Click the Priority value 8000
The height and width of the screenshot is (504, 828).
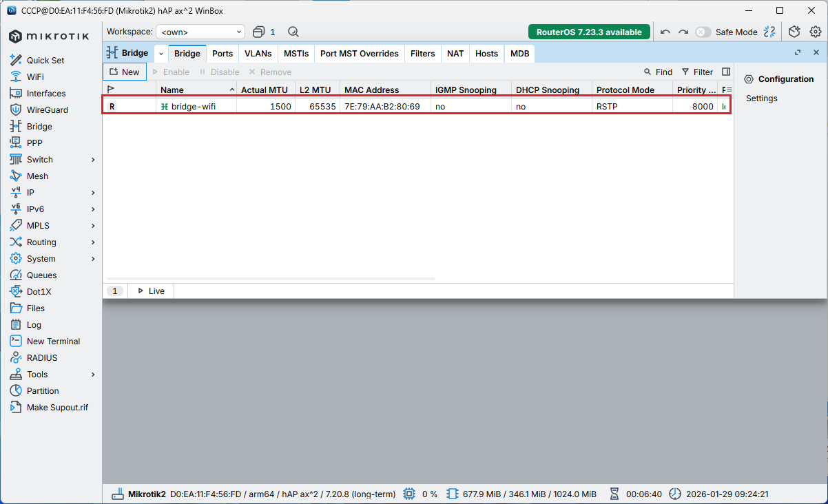[x=703, y=107]
